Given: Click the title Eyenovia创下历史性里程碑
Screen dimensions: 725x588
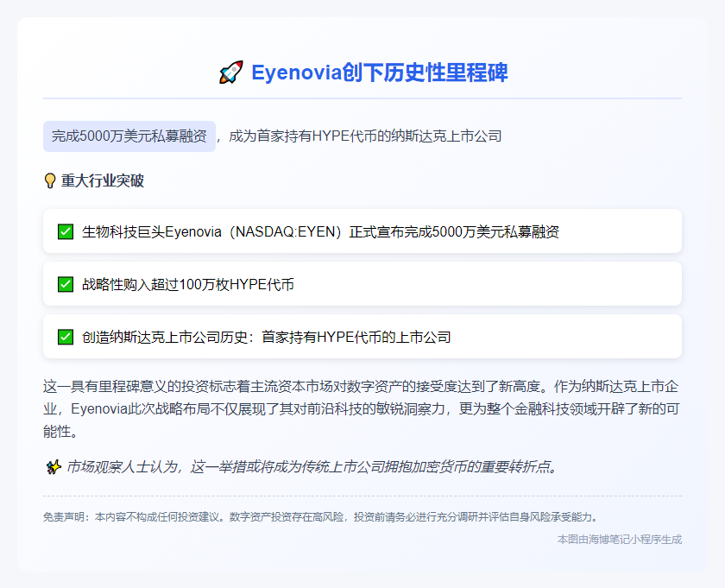Looking at the screenshot, I should point(380,73).
